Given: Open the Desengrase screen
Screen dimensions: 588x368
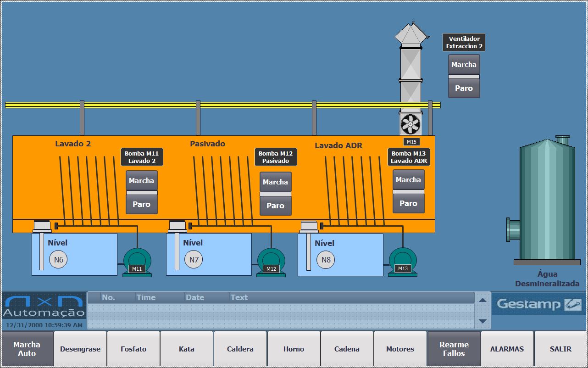Looking at the screenshot, I should tap(80, 349).
